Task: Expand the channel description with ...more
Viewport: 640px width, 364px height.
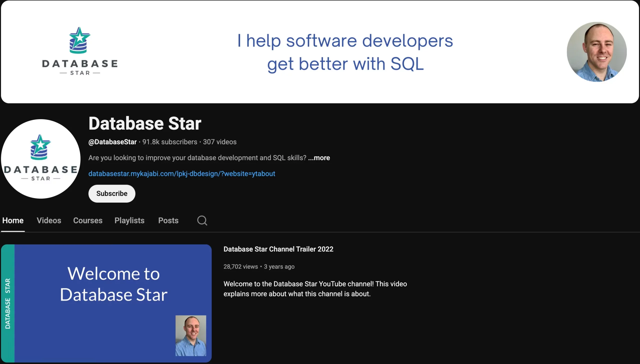Action: (319, 158)
